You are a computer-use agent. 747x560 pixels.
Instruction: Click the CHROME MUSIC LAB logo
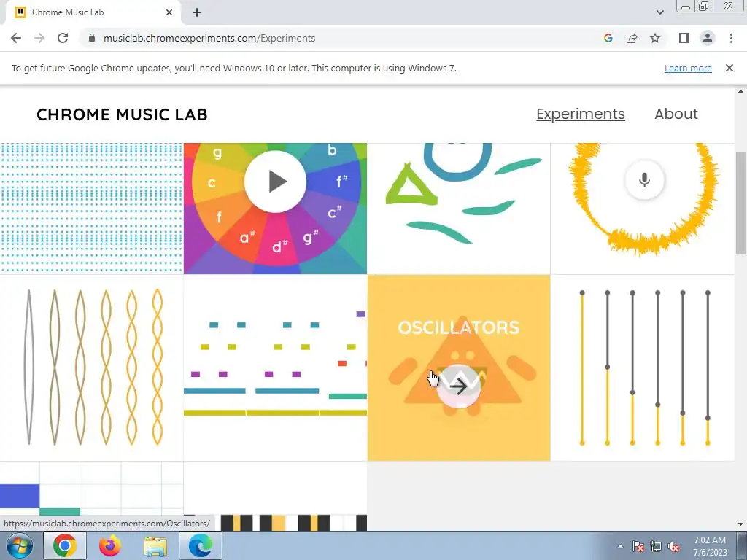pyautogui.click(x=122, y=114)
